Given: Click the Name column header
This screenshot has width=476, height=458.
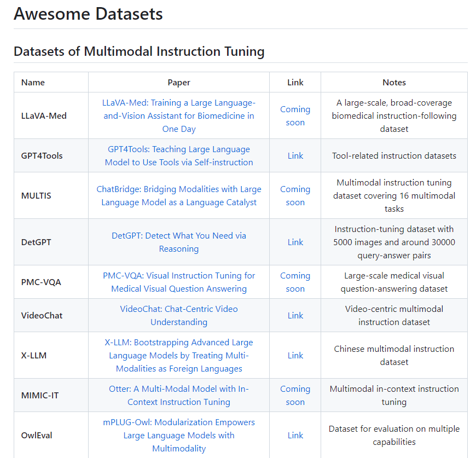Looking at the screenshot, I should [33, 83].
